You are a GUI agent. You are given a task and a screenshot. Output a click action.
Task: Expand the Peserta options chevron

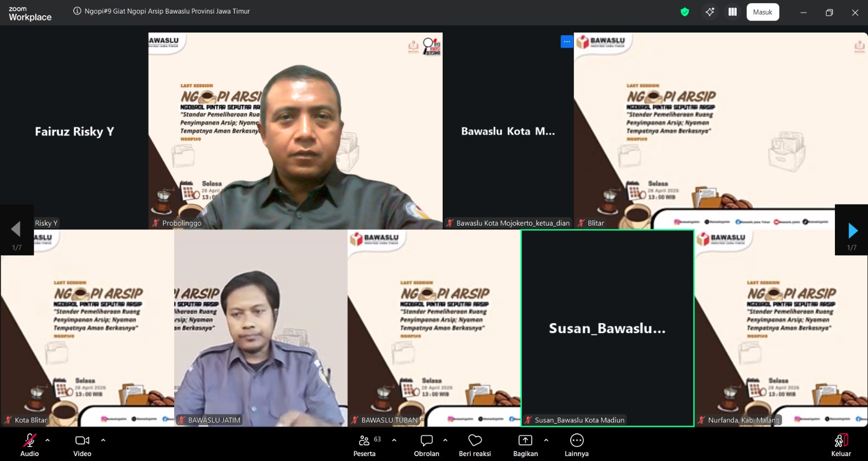pos(394,440)
